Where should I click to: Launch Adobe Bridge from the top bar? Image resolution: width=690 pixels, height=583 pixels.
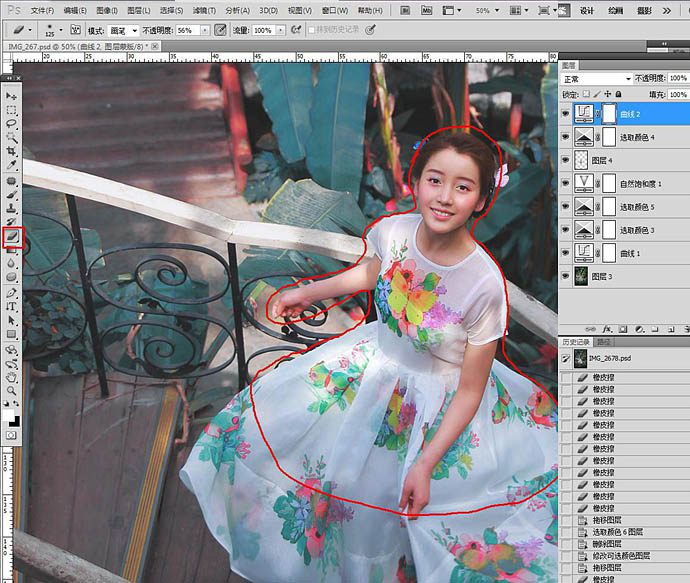[405, 10]
